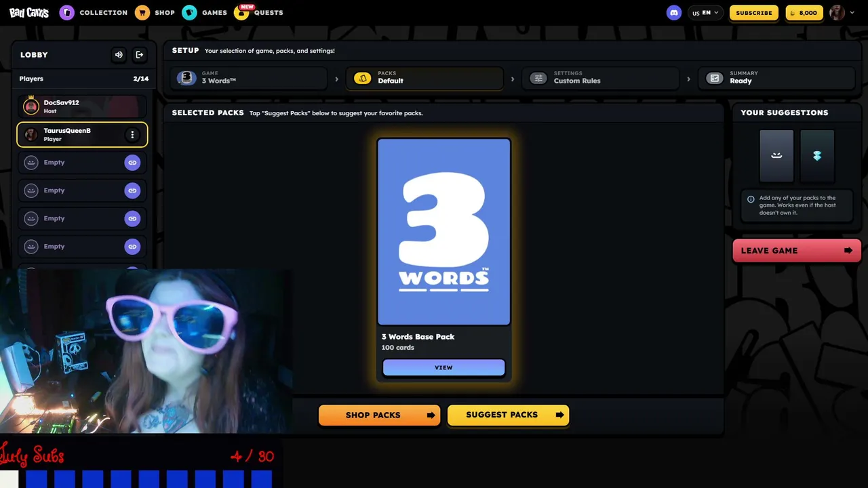This screenshot has width=868, height=488.
Task: Select the smiley face suggestion slot
Action: (776, 156)
